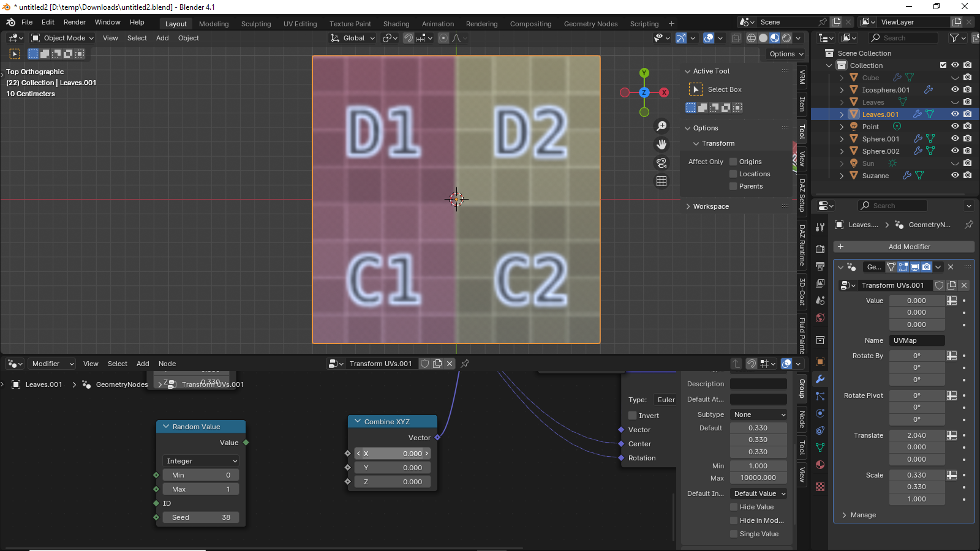Toggle X-ray display in viewport
The width and height of the screenshot is (980, 551).
pyautogui.click(x=736, y=38)
